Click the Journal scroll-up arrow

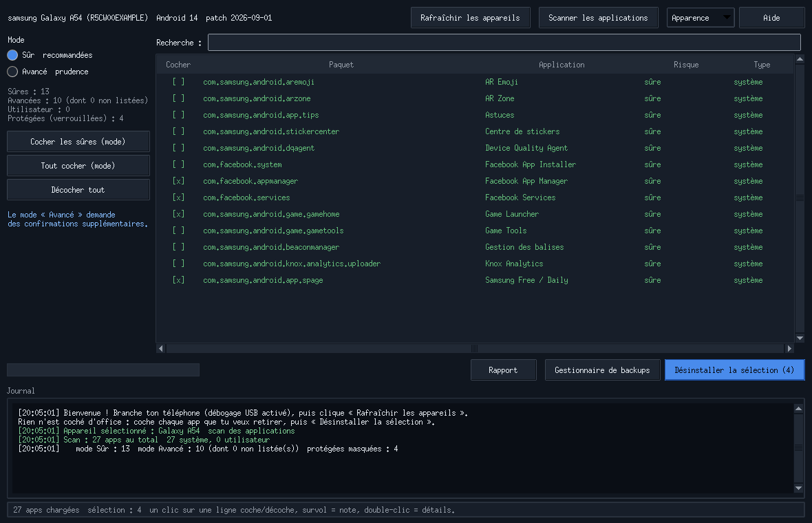[798, 409]
